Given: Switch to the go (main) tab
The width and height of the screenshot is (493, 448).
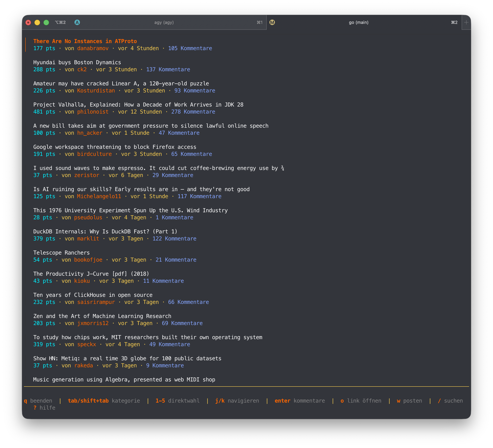Looking at the screenshot, I should [359, 22].
